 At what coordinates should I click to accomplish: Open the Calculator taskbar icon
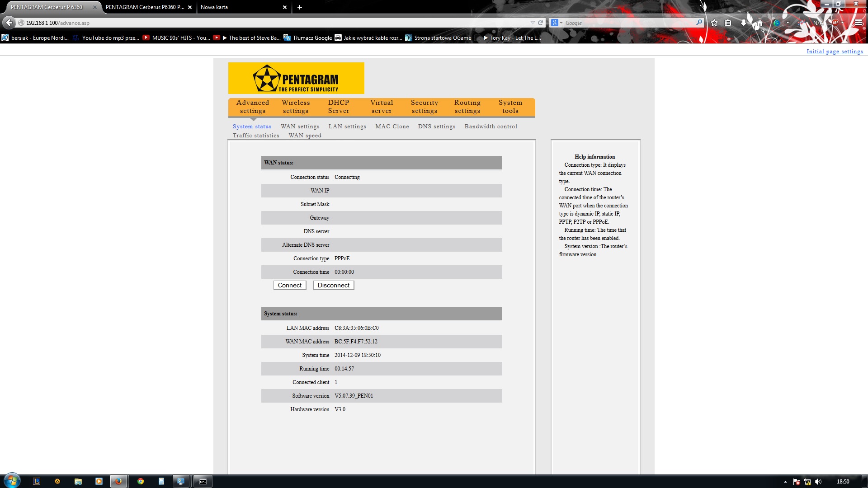coord(161,481)
